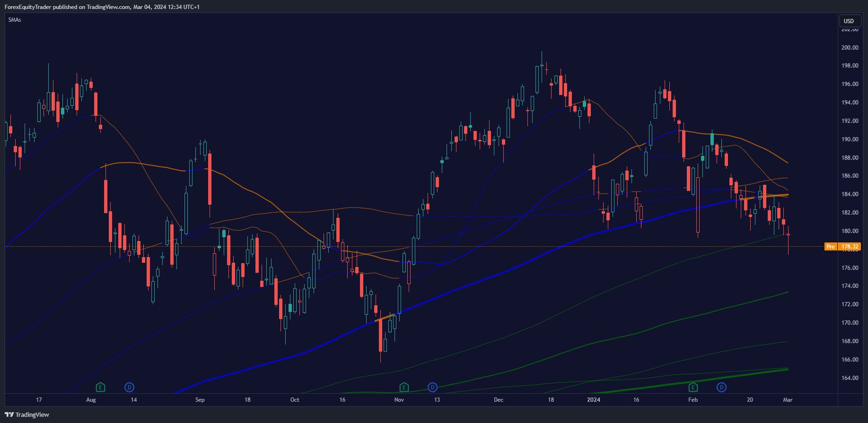
Task: Select the Dec label on time axis
Action: (x=499, y=400)
